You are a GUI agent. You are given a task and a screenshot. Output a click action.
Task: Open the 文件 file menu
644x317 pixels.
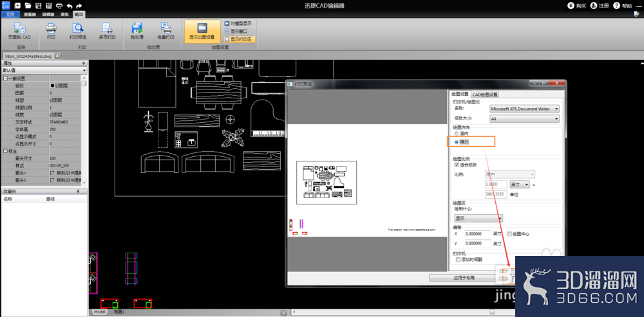click(10, 14)
